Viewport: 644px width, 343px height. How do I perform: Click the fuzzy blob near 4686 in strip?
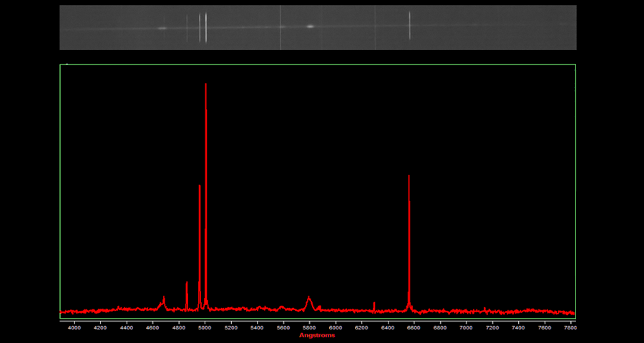tap(162, 29)
